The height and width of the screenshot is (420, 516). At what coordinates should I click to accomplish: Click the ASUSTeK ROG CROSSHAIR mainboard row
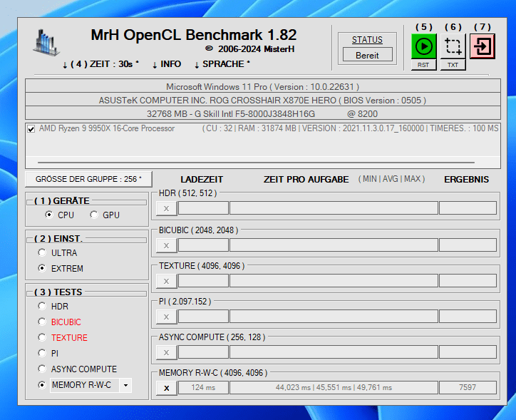[x=262, y=100]
